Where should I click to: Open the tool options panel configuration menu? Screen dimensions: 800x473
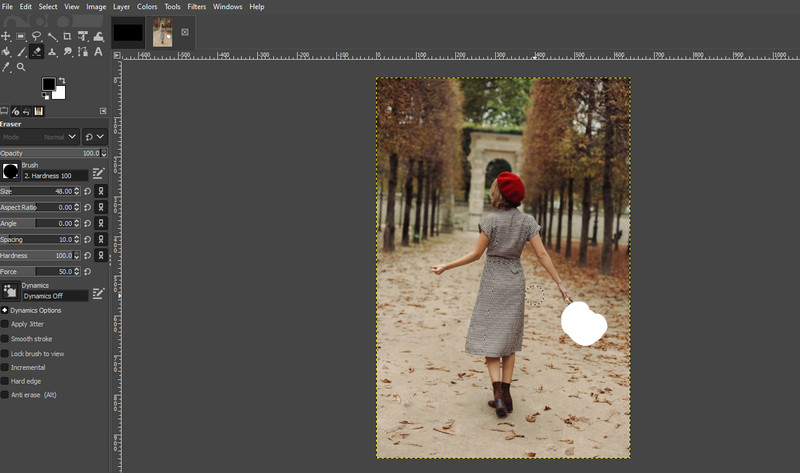103,111
